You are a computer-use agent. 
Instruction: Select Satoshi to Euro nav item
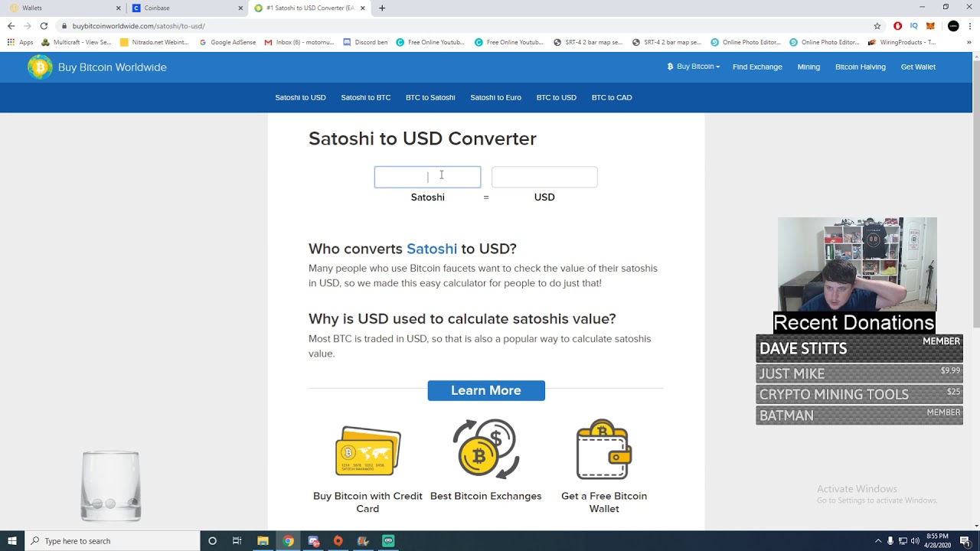496,97
